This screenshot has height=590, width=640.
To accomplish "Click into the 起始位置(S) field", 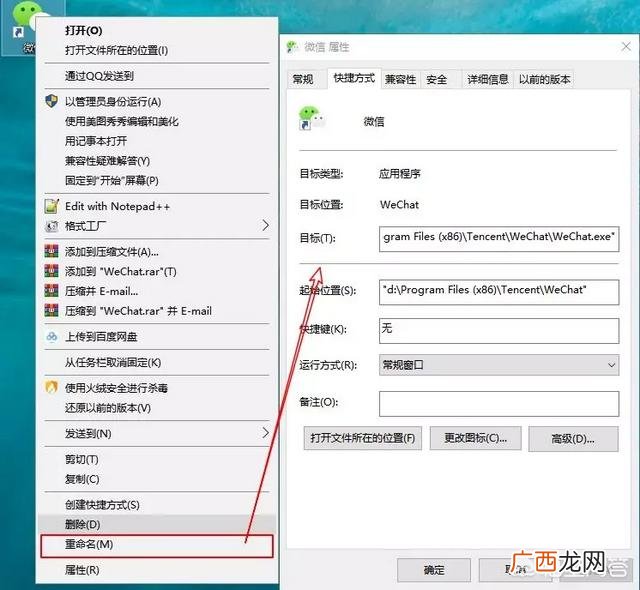I will pyautogui.click(x=499, y=292).
